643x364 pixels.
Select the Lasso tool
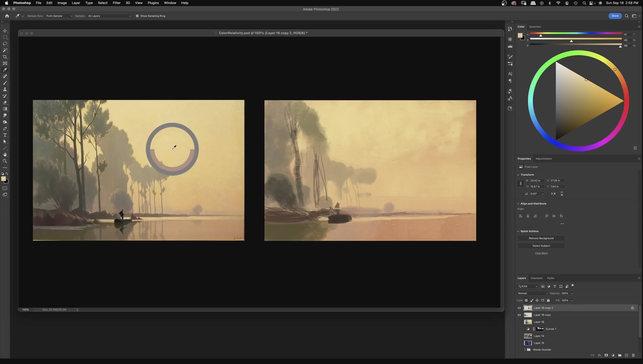click(x=5, y=44)
